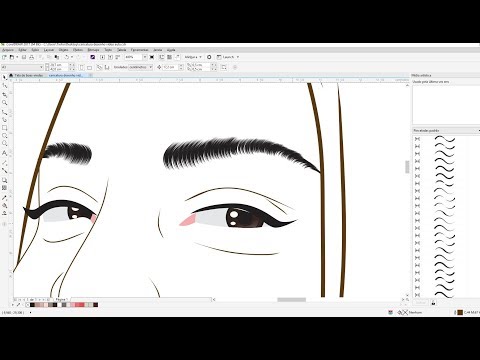Click the plus button to add document

pos(91,76)
